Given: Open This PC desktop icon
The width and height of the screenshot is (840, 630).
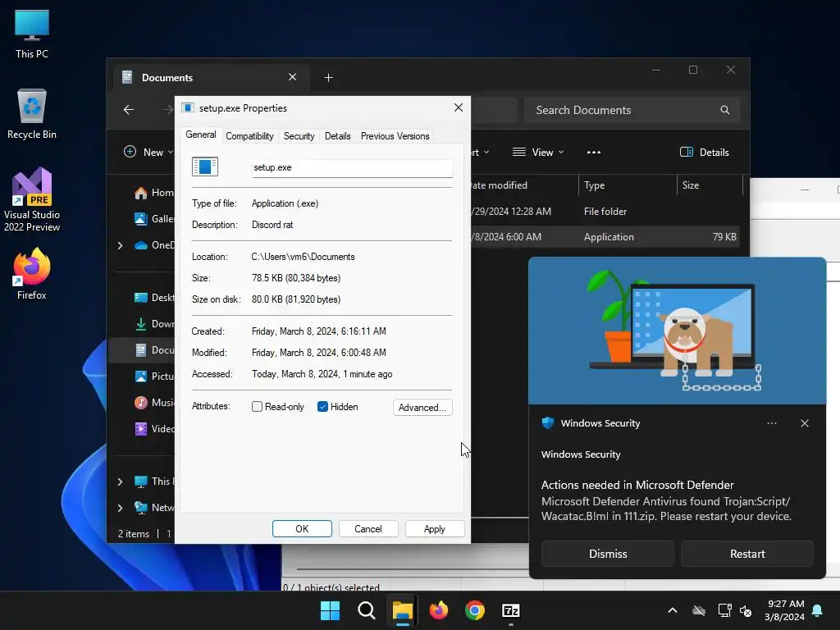Looking at the screenshot, I should (32, 34).
